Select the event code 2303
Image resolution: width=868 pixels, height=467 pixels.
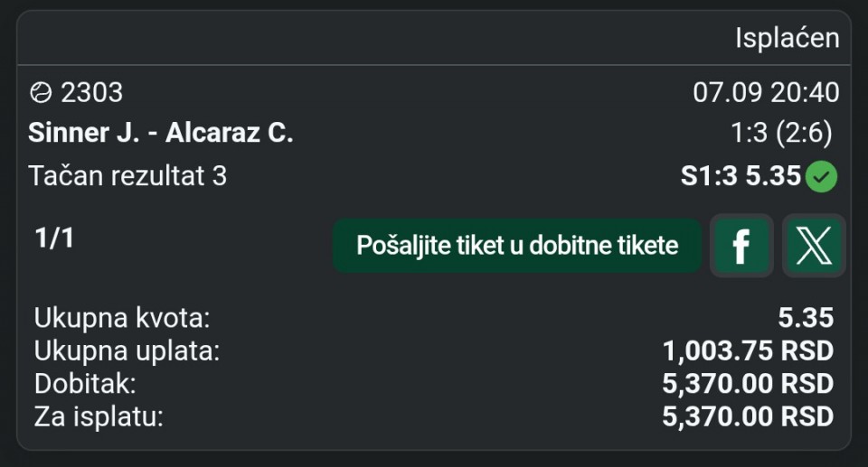pyautogui.click(x=92, y=92)
